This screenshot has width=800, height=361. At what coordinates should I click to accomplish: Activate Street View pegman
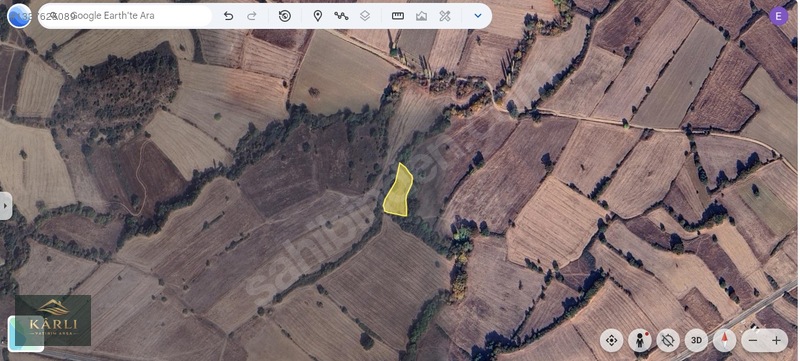pos(640,340)
